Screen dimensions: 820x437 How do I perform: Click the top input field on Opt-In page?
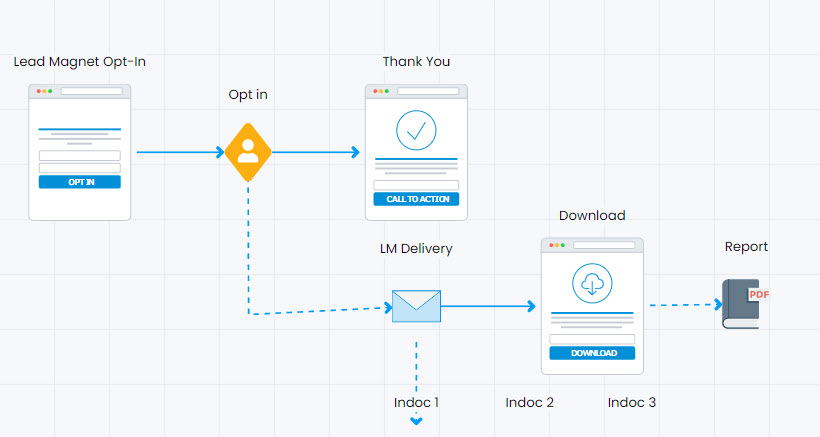tap(80, 155)
